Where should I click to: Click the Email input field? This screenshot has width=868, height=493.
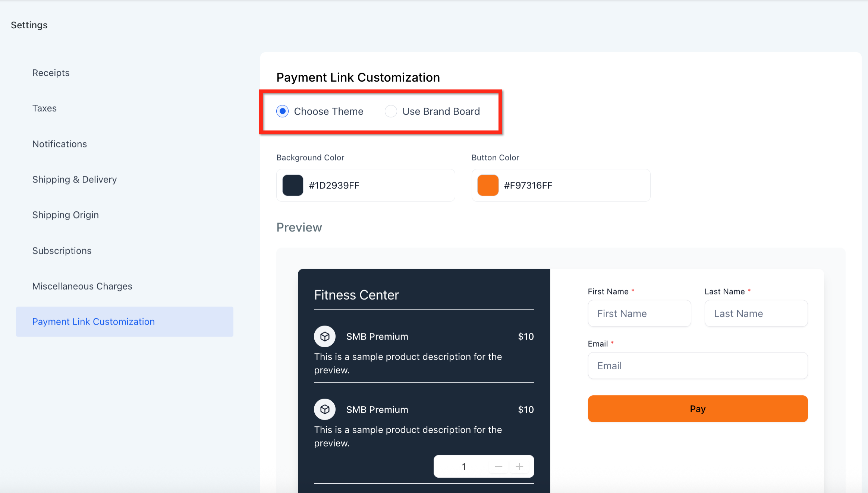(x=697, y=366)
